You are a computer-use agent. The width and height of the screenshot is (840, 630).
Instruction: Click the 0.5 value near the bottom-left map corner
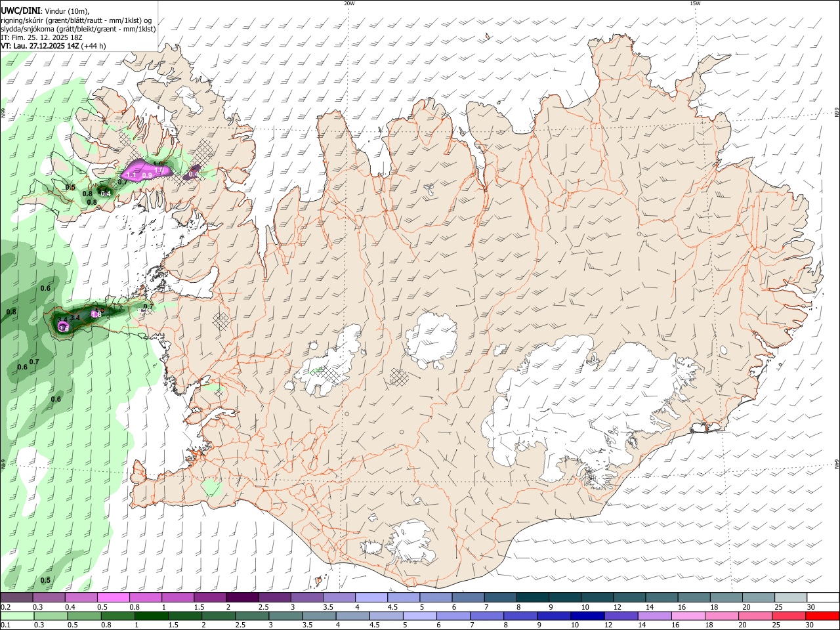45,580
